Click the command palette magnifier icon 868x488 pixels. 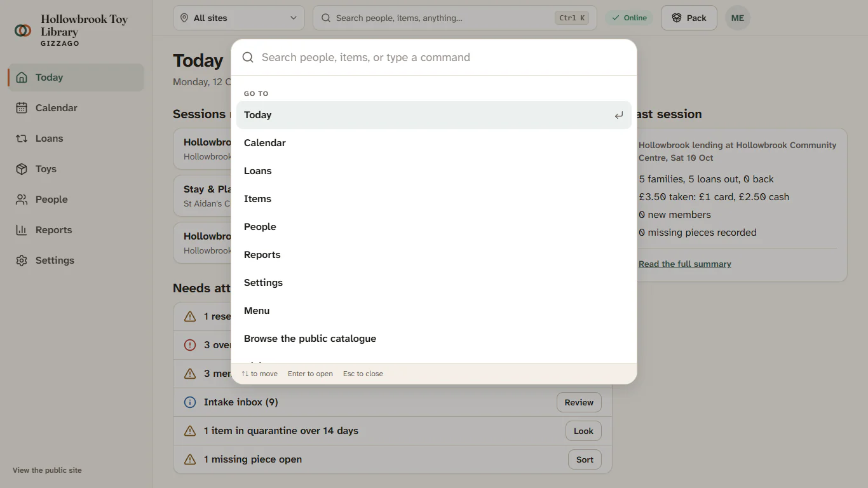coord(248,57)
